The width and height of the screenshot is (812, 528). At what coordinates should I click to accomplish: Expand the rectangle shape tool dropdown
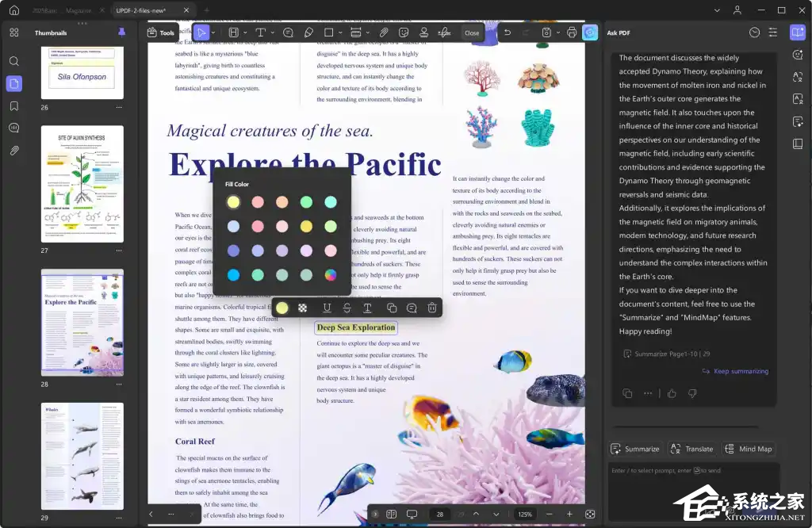click(340, 33)
